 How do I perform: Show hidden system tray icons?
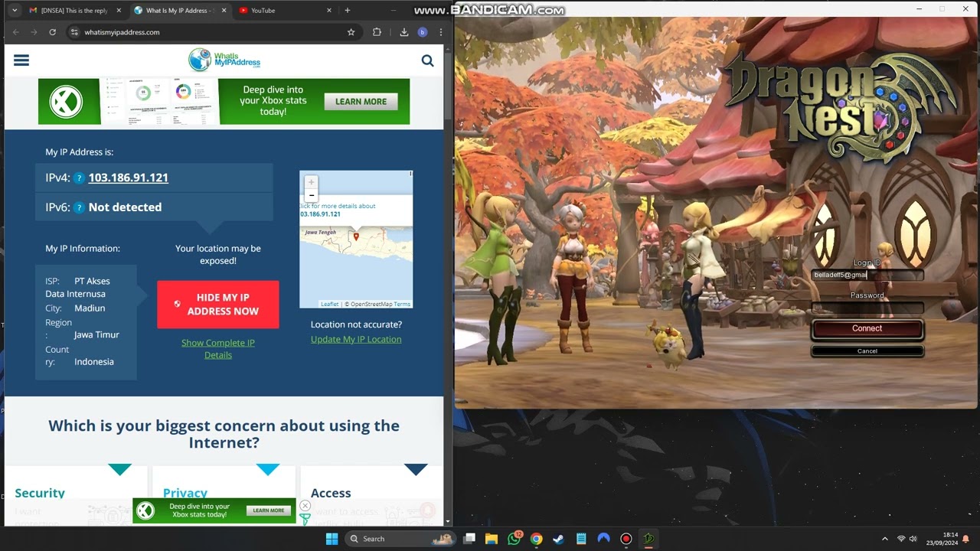pos(885,539)
